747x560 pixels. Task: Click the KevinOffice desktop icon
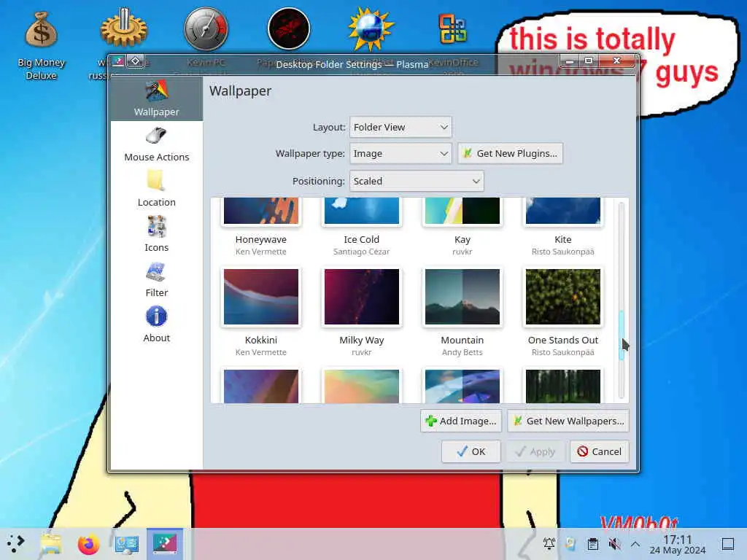pos(453,28)
